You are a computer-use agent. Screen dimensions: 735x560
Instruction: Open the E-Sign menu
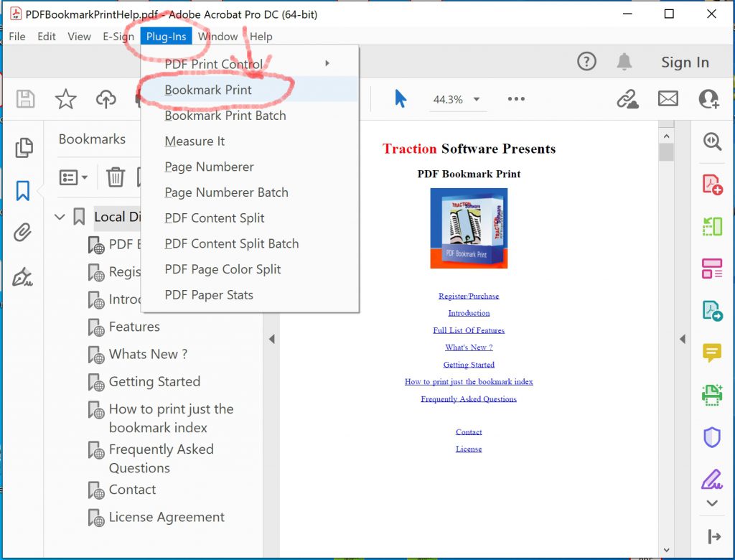coord(118,37)
